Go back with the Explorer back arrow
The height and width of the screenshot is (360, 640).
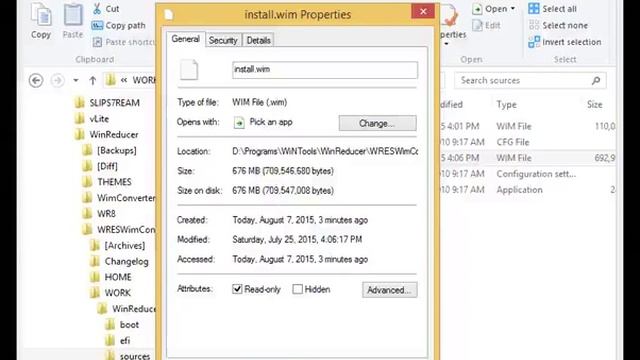(36, 80)
